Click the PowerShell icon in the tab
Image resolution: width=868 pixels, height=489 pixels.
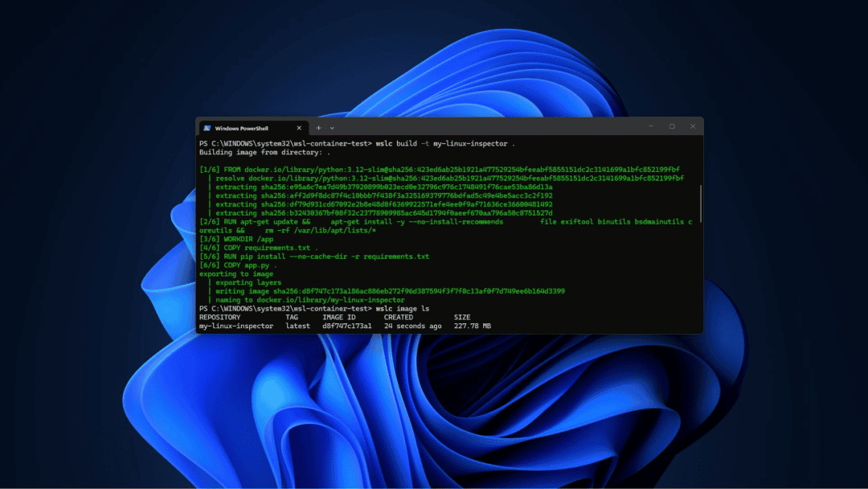(x=207, y=128)
